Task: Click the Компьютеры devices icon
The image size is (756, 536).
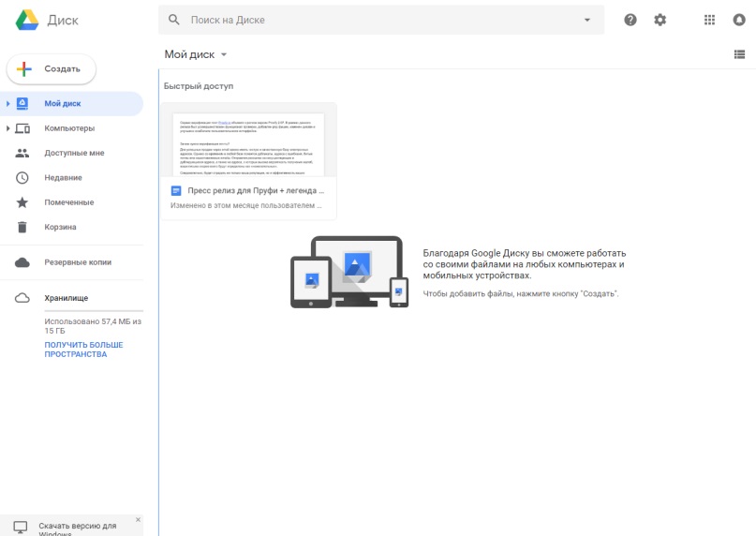Action: [x=22, y=128]
